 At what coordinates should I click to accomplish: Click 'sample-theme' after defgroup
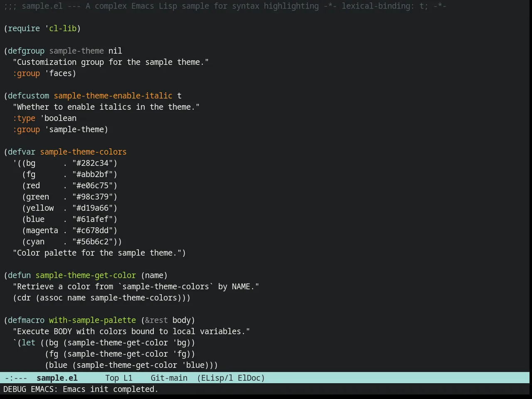point(76,51)
